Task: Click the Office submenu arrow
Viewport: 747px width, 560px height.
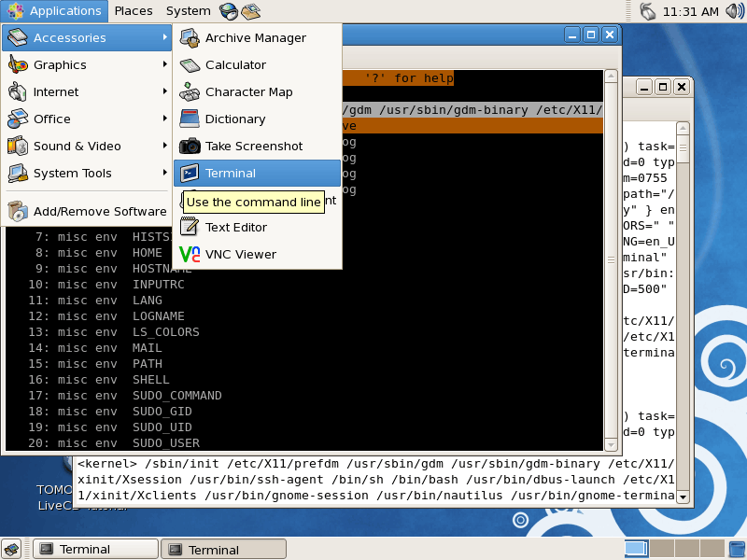Action: point(165,119)
